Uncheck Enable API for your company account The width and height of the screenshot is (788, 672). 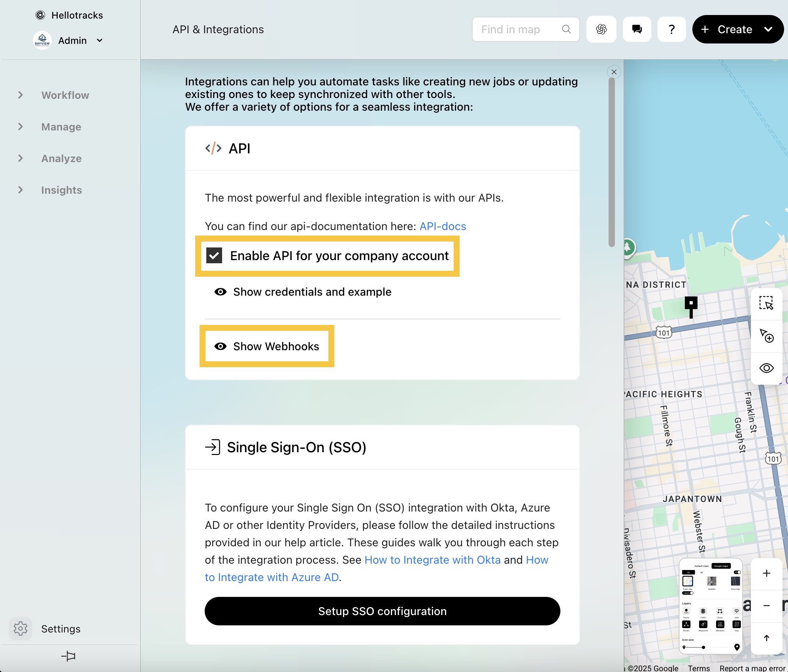pyautogui.click(x=214, y=256)
